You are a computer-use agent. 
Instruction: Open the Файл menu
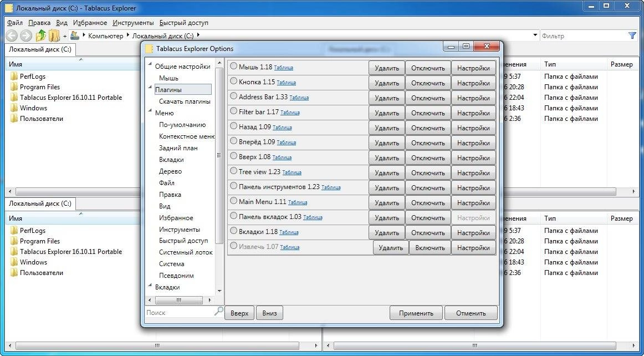[15, 23]
